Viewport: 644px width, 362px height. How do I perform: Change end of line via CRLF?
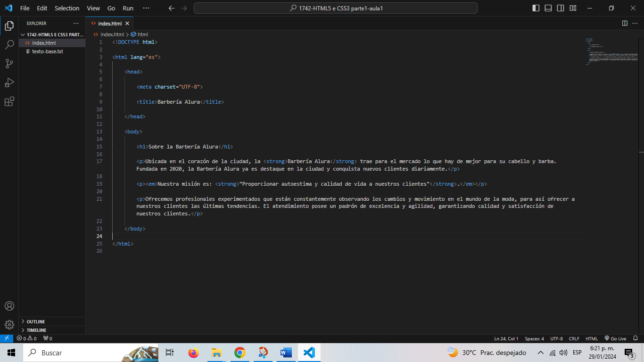pos(574,338)
